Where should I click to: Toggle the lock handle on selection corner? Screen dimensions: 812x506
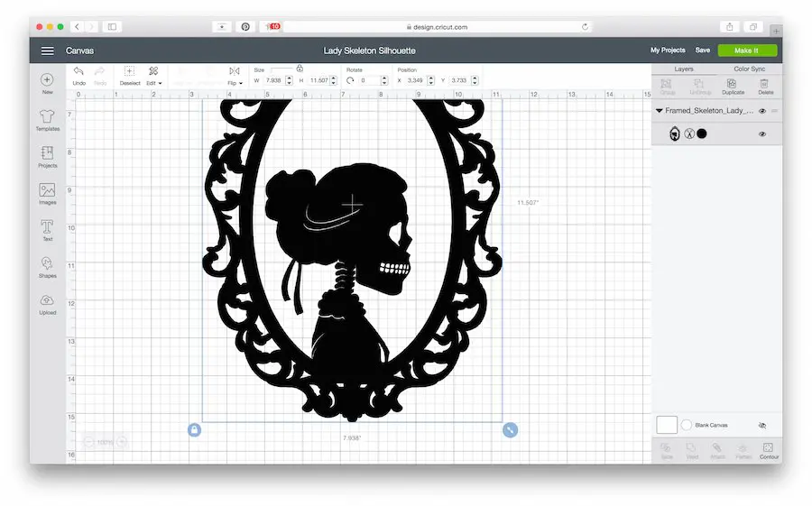tap(194, 430)
